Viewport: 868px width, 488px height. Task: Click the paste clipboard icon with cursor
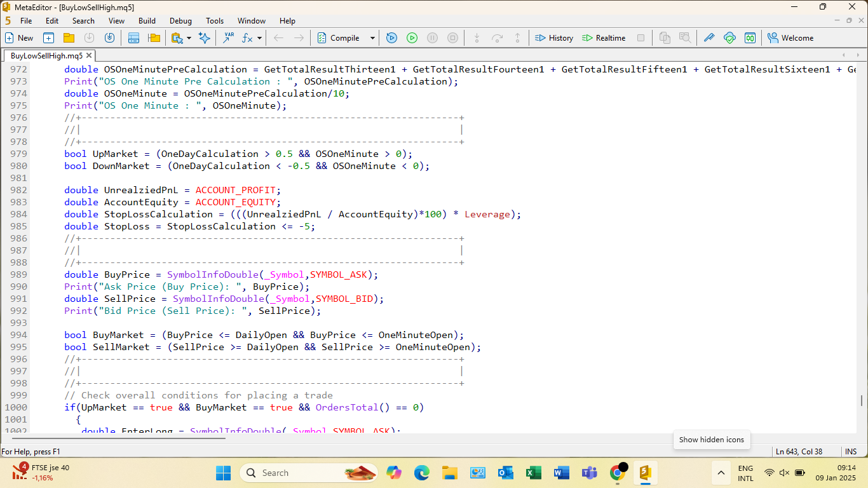(177, 38)
